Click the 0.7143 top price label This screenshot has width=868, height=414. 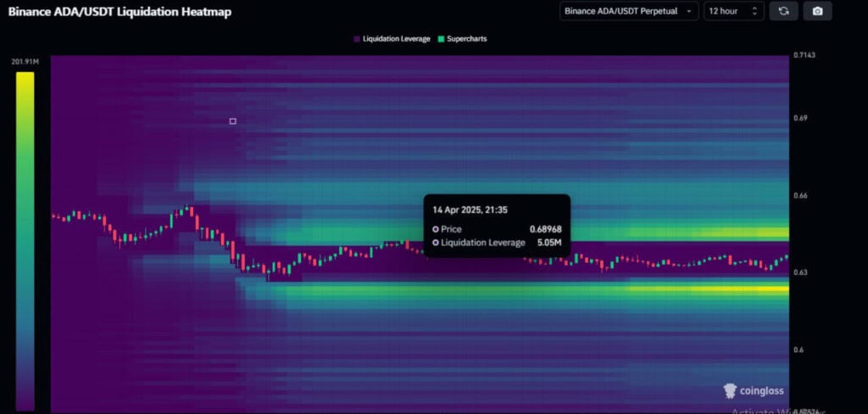pos(804,55)
